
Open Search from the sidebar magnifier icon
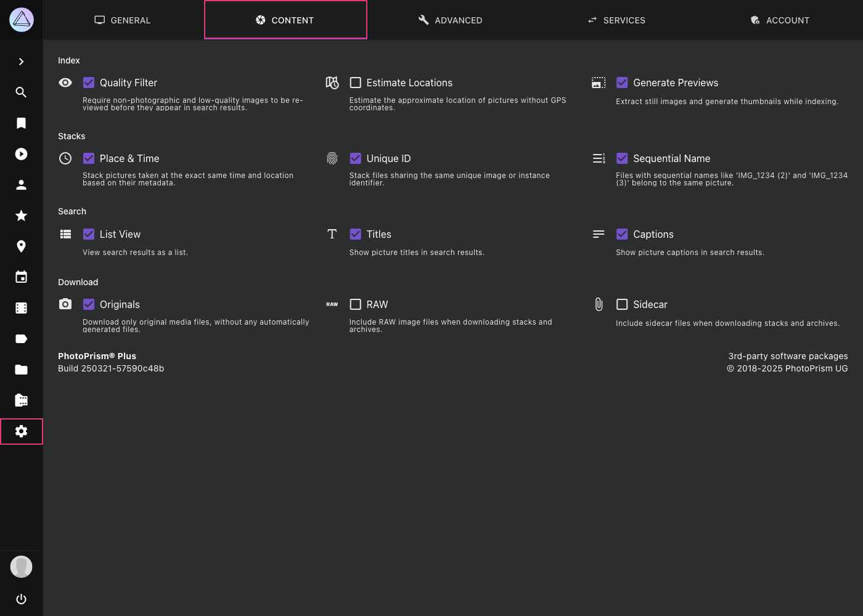coord(21,92)
